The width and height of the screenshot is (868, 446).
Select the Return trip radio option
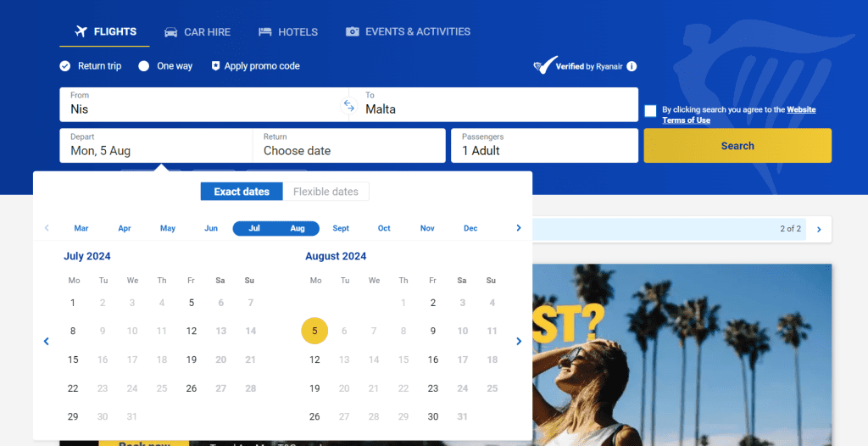click(65, 66)
